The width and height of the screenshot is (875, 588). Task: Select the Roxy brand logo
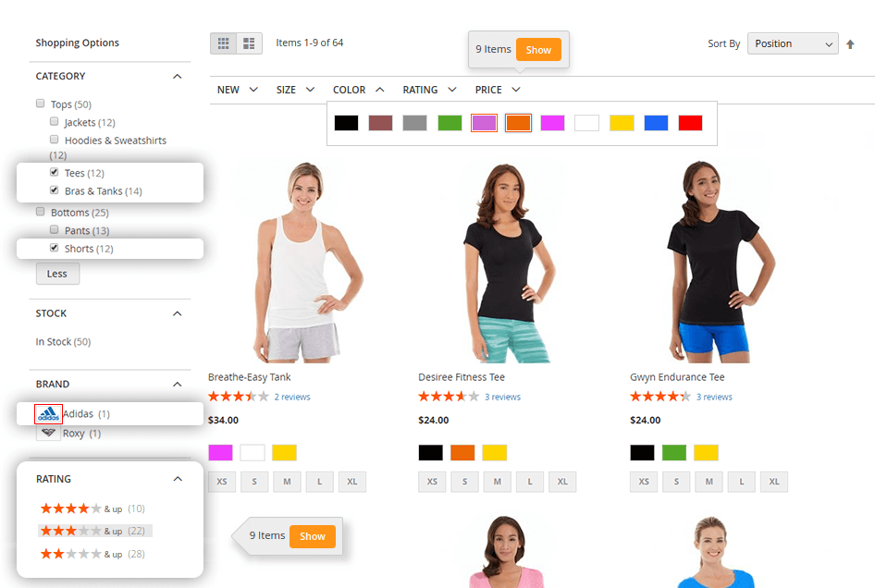pyautogui.click(x=48, y=433)
